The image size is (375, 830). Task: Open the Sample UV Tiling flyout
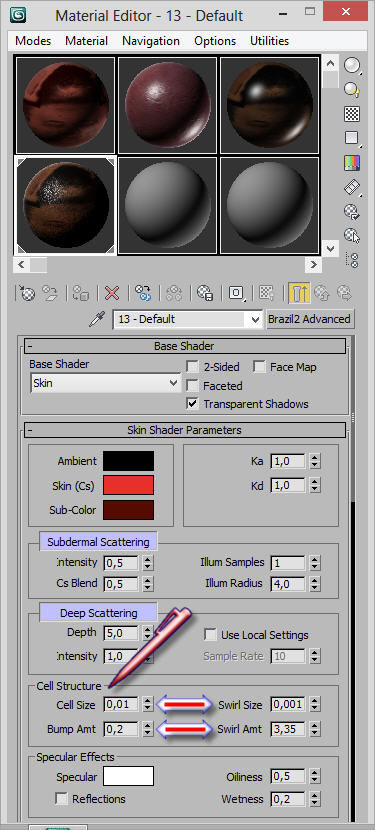coord(352,138)
